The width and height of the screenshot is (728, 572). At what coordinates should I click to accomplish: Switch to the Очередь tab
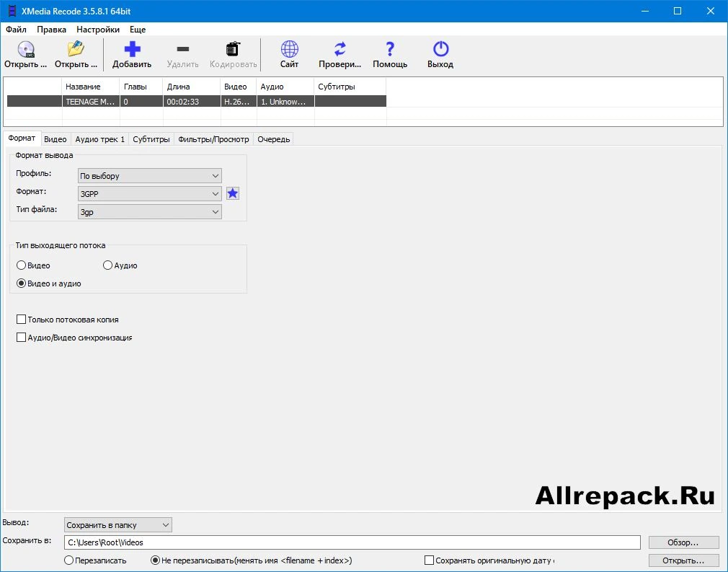(x=273, y=139)
